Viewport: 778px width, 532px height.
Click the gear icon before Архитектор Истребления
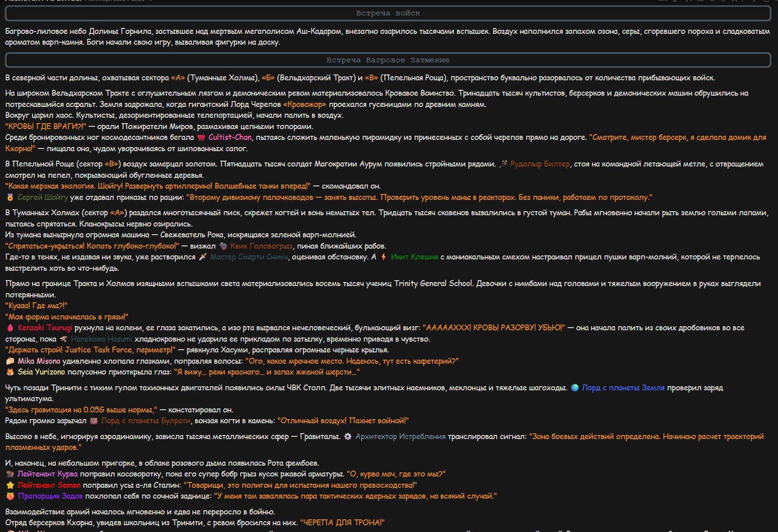(x=348, y=436)
